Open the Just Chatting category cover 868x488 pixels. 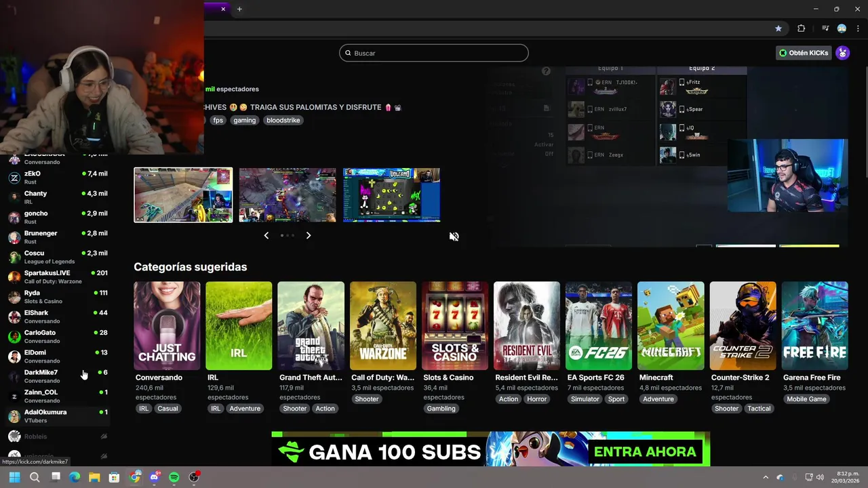(x=167, y=326)
